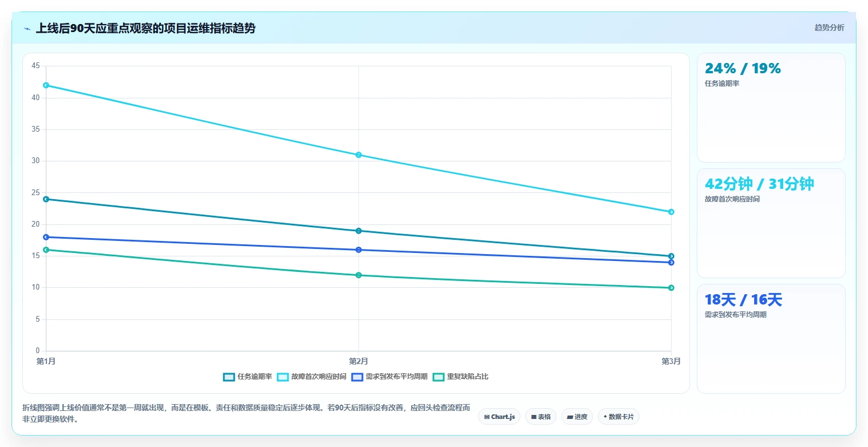Click the 第3月 x-axis label

pos(671,361)
